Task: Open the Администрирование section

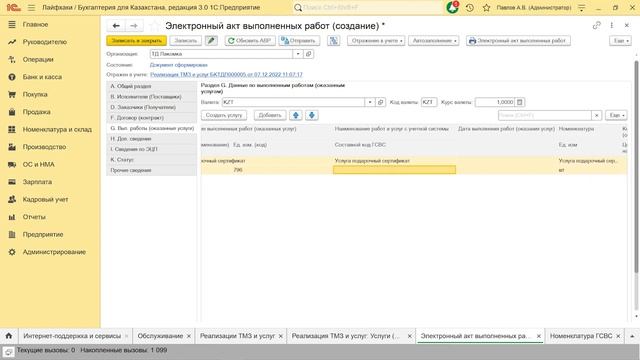Action: (54, 252)
